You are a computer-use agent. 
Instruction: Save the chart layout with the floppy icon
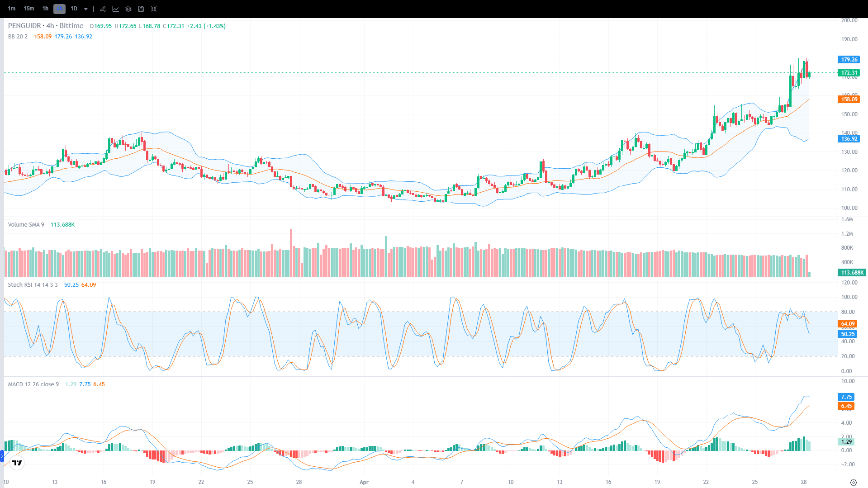point(141,9)
